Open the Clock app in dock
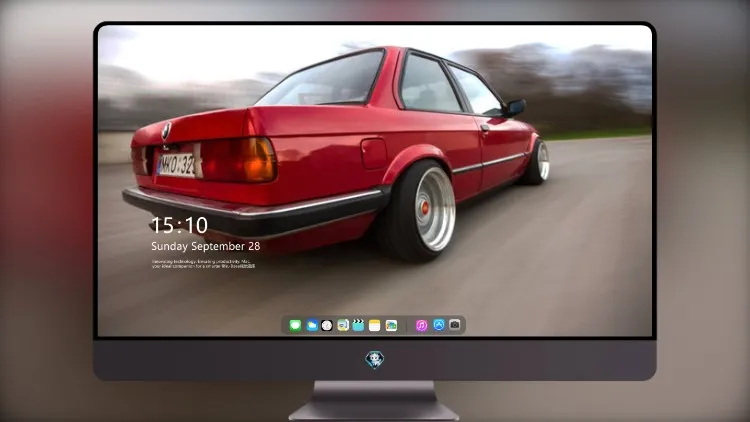The image size is (750, 422). 327,325
